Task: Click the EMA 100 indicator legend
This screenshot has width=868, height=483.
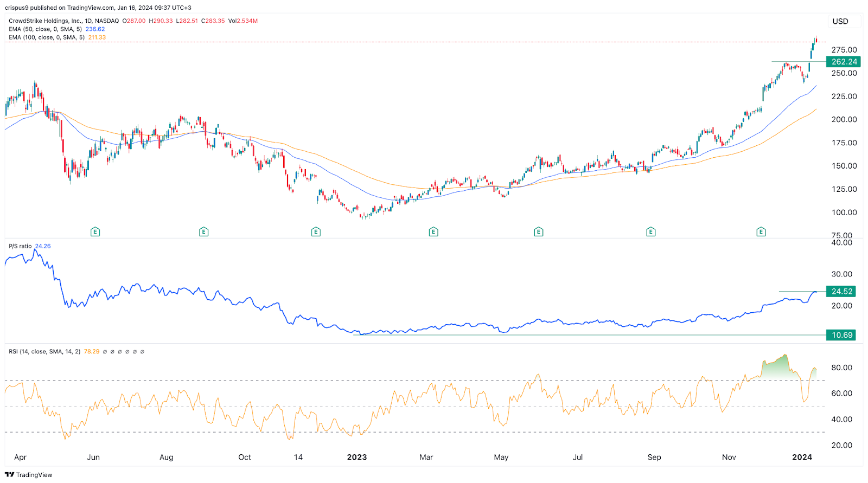Action: (47, 37)
